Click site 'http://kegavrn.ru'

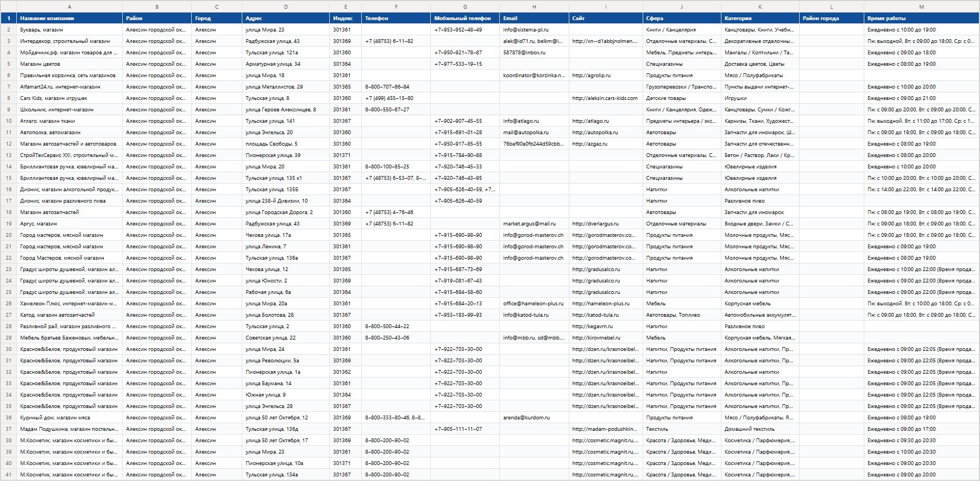(x=606, y=326)
